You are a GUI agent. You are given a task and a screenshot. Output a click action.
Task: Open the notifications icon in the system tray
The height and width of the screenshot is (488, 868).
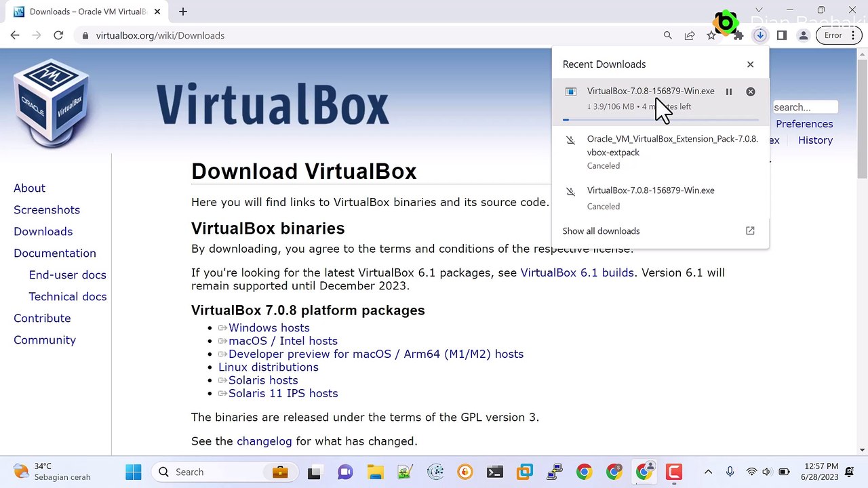point(850,472)
